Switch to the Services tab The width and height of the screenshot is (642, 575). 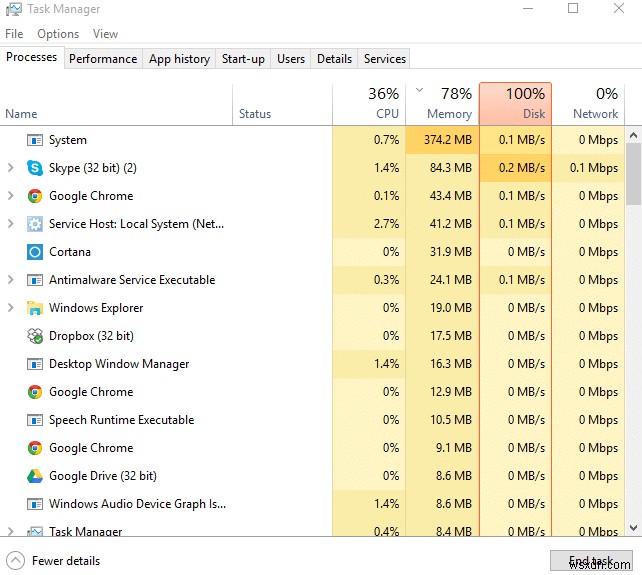[384, 59]
